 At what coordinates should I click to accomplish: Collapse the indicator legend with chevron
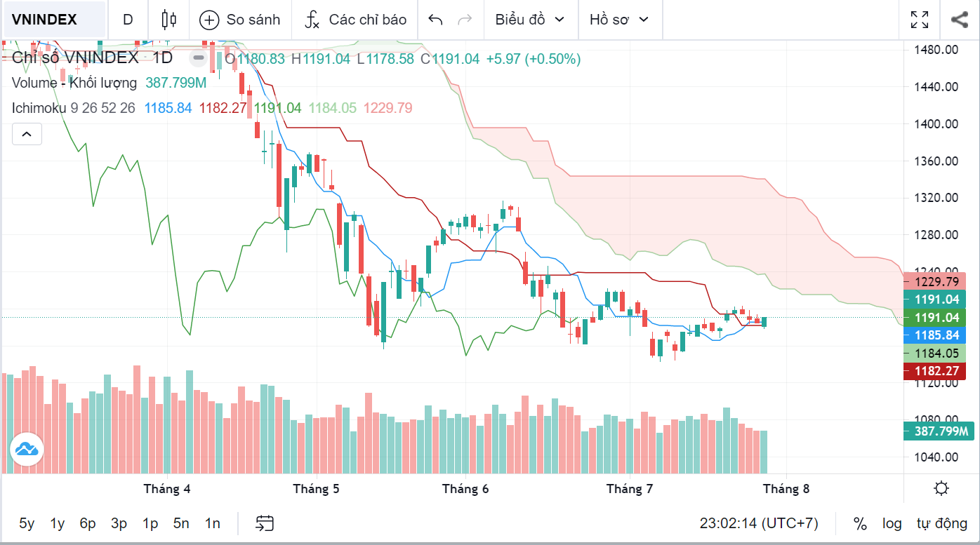[x=27, y=133]
